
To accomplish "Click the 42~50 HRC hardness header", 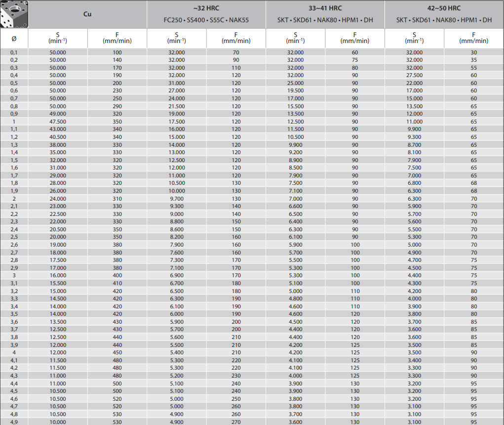I will click(444, 8).
